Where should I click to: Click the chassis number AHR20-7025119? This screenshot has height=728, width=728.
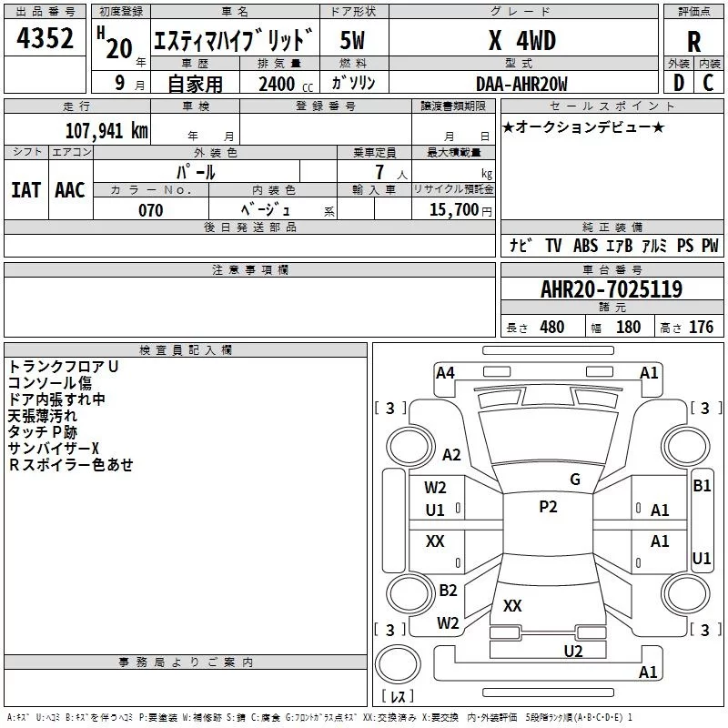(612, 288)
